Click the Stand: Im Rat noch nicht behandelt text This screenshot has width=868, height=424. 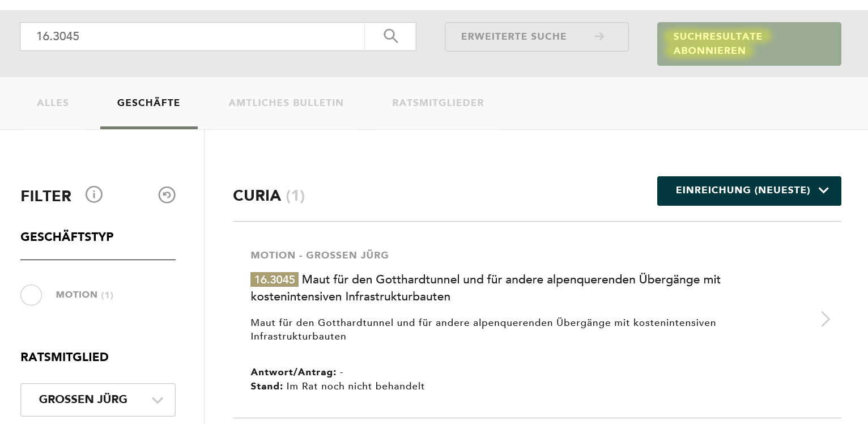pos(338,387)
